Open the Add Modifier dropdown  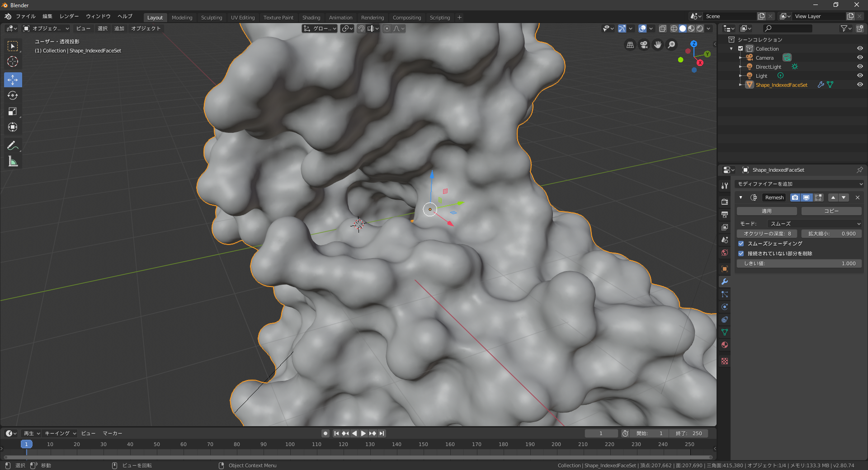tap(799, 184)
